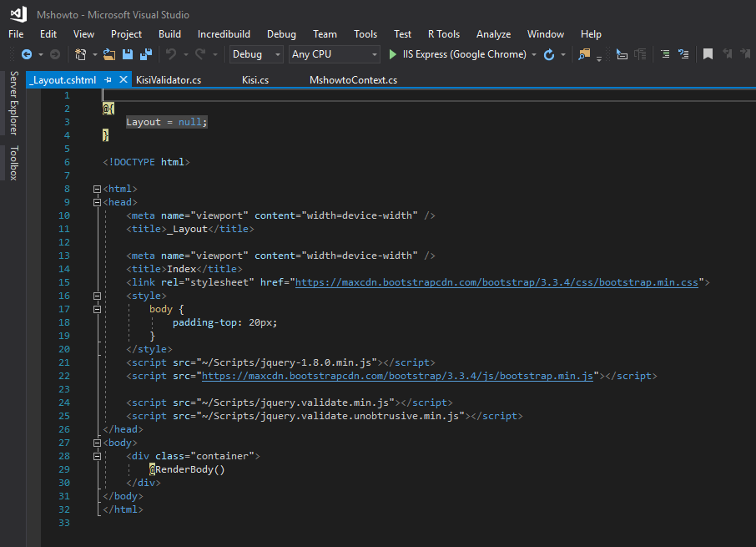Image resolution: width=756 pixels, height=547 pixels.
Task: Navigate backward with the back arrow icon
Action: click(x=27, y=54)
